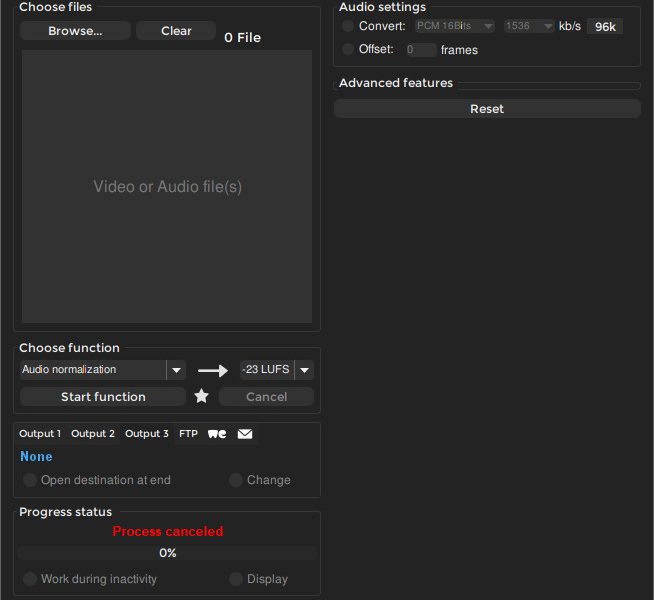
Task: Click the star favorite icon
Action: 201,397
